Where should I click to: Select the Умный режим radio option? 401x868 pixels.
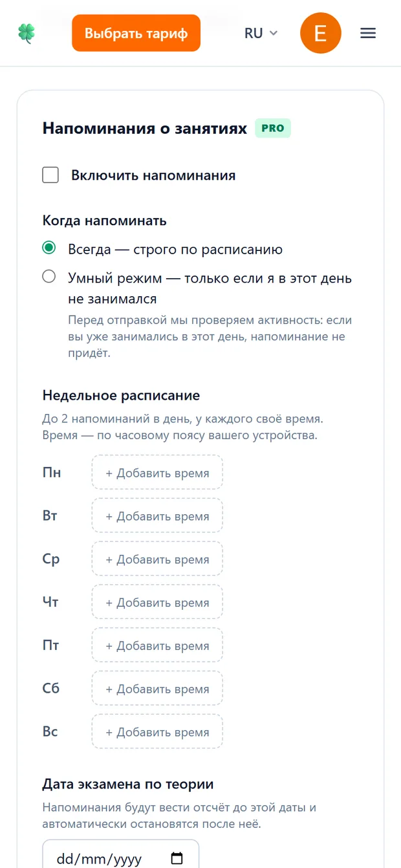point(49,277)
